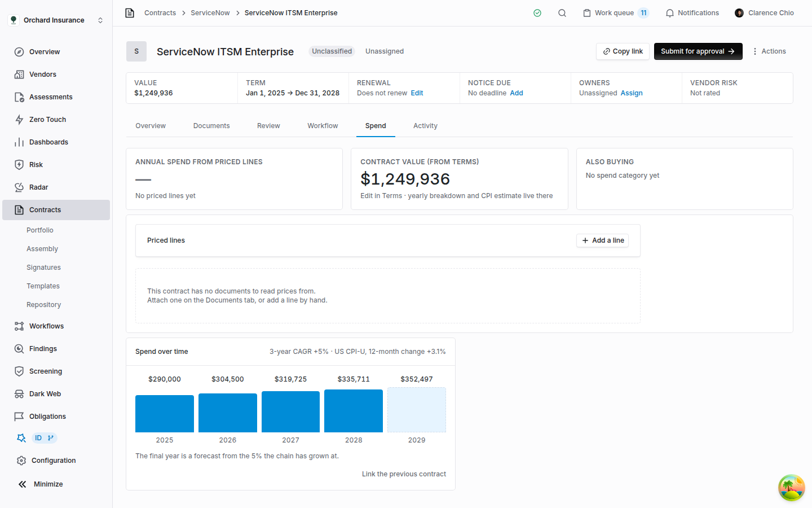Switch to the Documents tab
This screenshot has height=508, width=812.
pos(211,126)
